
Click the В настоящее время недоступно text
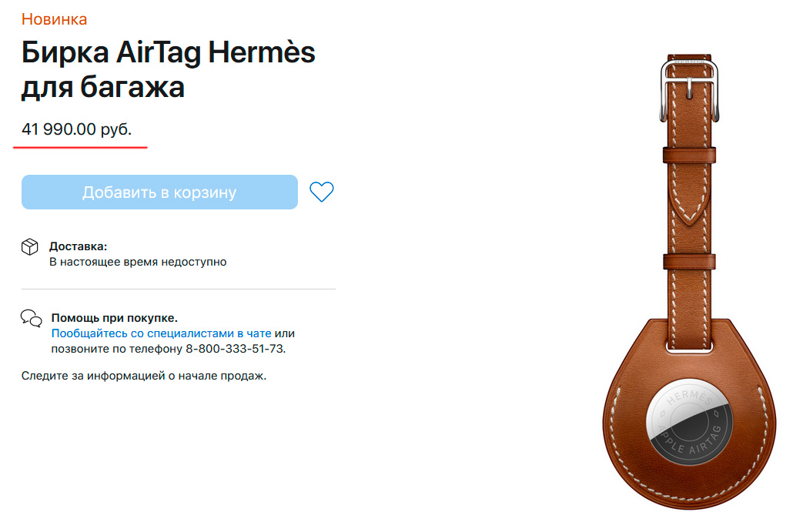click(x=138, y=262)
